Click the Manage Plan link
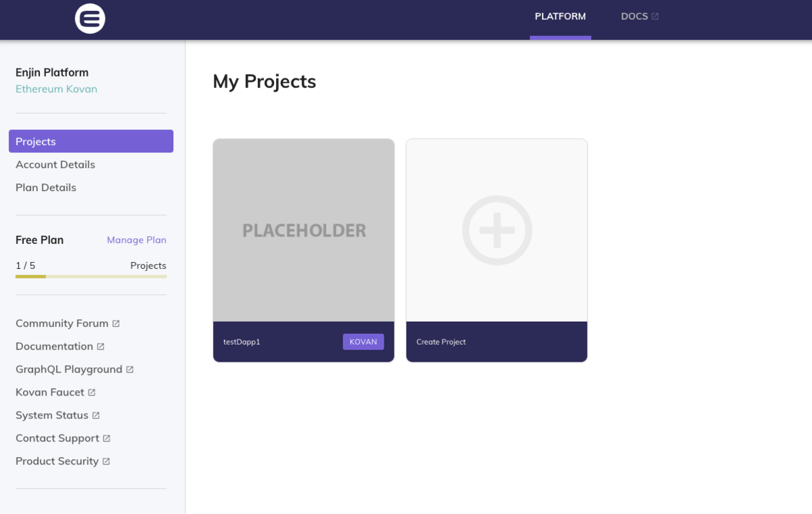Viewport: 812px width, 514px height. 137,240
